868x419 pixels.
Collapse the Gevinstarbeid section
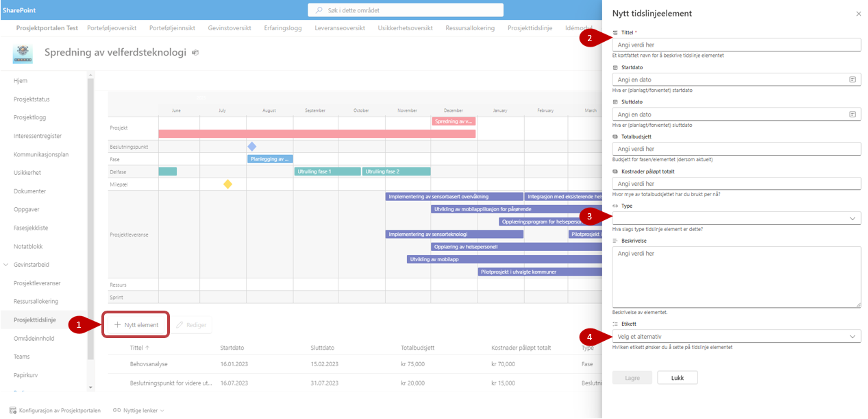(x=6, y=265)
